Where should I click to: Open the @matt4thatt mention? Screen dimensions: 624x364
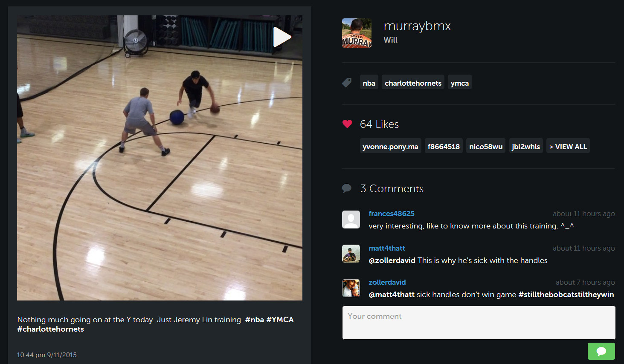tap(392, 295)
